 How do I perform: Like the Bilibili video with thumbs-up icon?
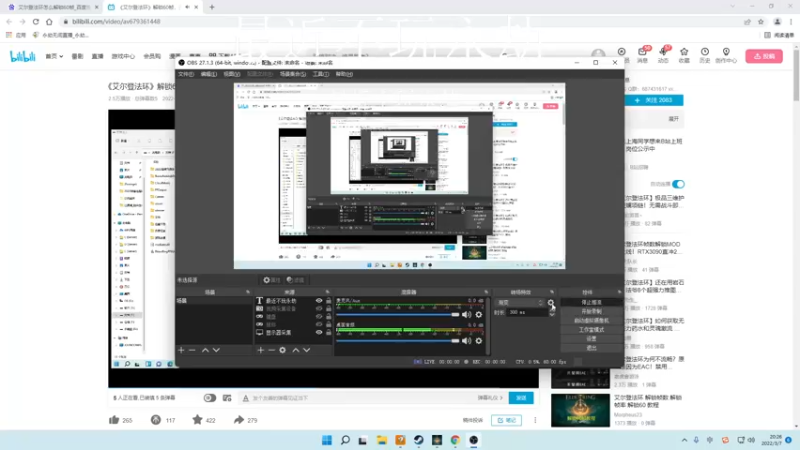pos(114,420)
